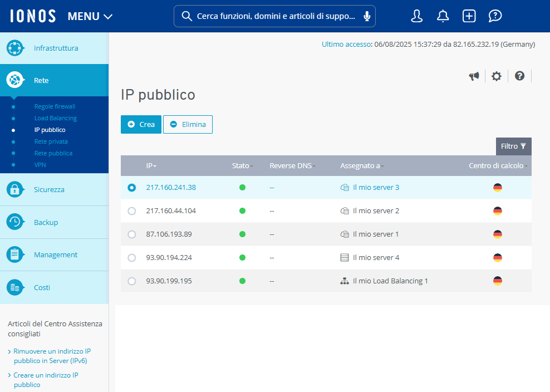
Task: Open the Rete section
Action: 55,80
